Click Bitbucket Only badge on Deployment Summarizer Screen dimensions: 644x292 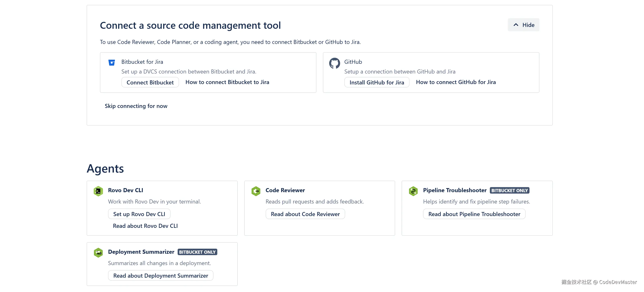[x=197, y=252]
